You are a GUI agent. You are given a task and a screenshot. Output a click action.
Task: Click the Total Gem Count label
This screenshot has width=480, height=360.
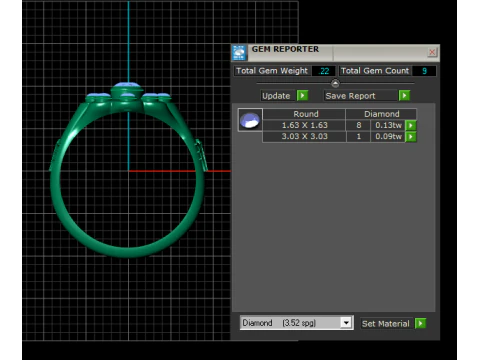click(x=375, y=71)
